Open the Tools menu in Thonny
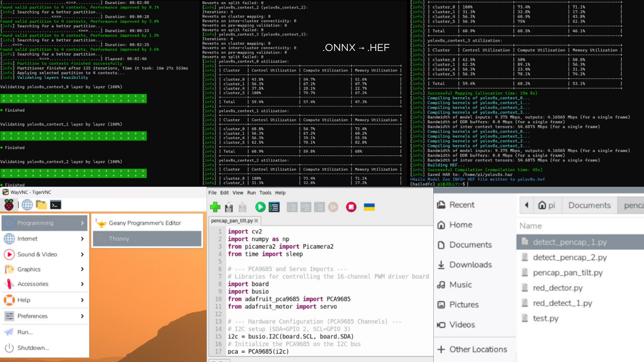Viewport: 644px width, 362px height. pyautogui.click(x=265, y=193)
